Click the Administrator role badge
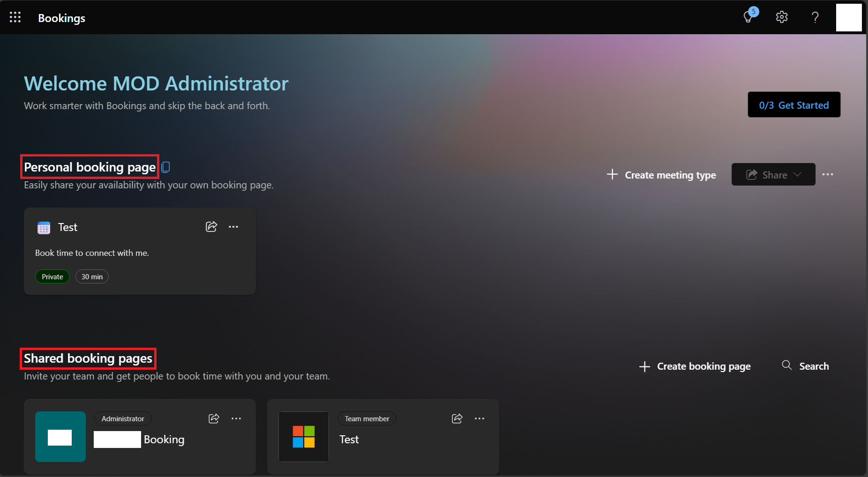 (x=123, y=418)
